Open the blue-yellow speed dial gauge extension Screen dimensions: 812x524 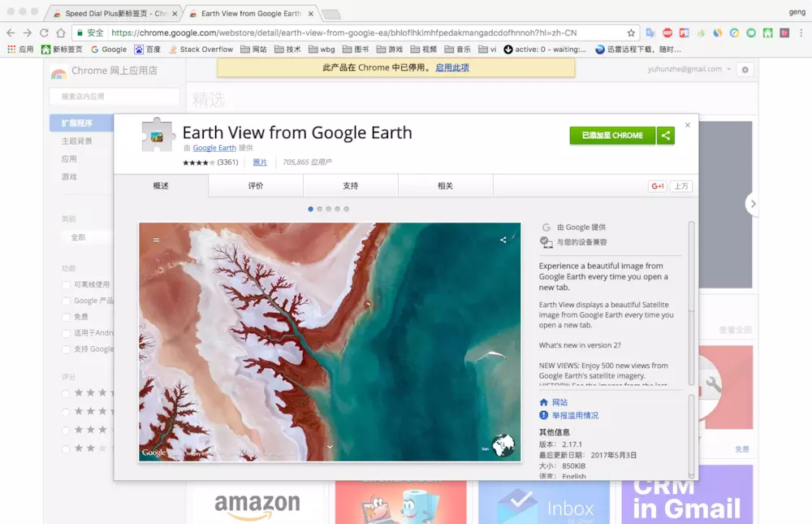734,32
